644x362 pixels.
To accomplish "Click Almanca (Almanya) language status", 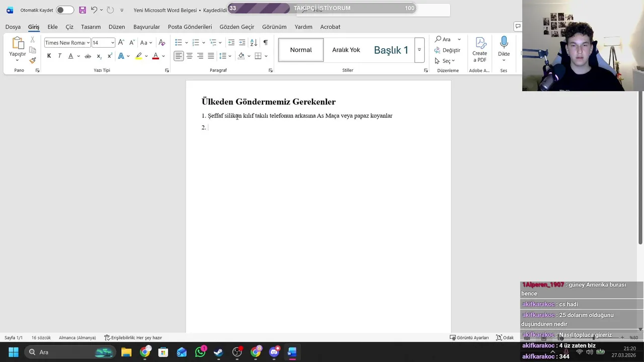I will [x=77, y=338].
